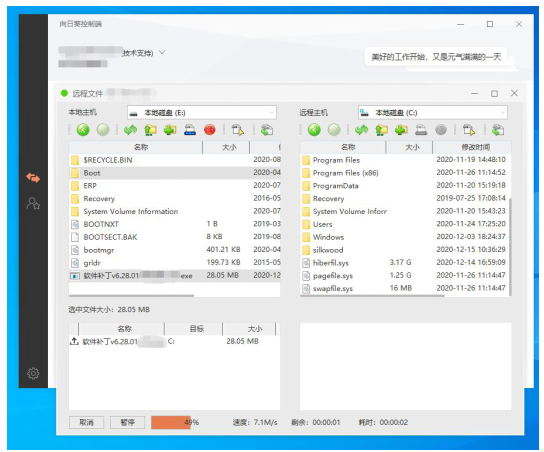The height and width of the screenshot is (452, 544).
Task: Click the orange 49% transfer progress bar
Action: (171, 422)
